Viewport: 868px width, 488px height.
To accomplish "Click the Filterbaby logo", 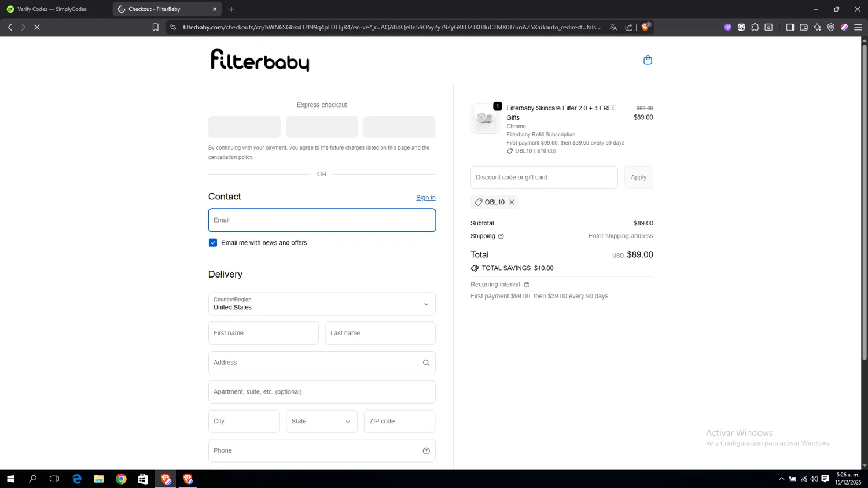I will (260, 60).
